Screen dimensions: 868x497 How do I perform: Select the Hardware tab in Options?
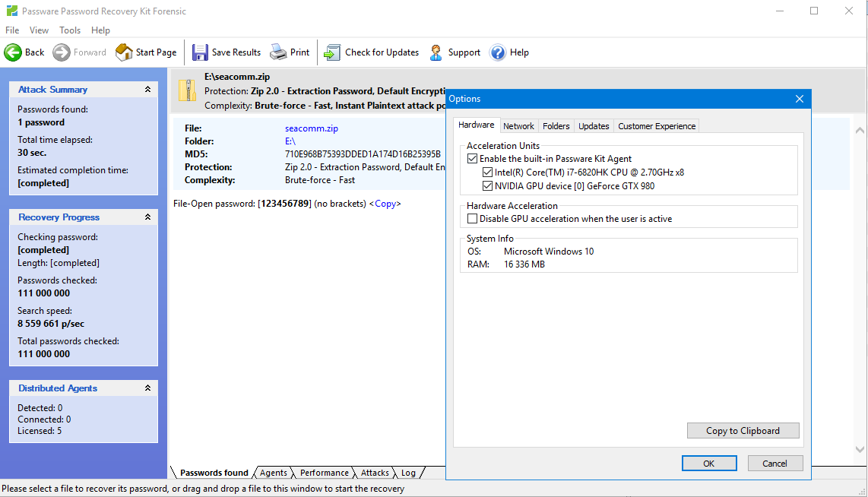point(476,125)
